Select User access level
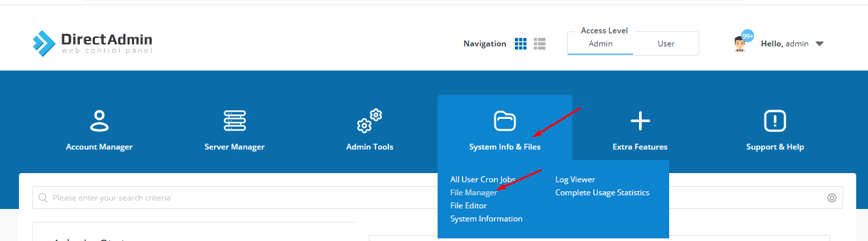The height and width of the screenshot is (241, 868). [666, 44]
